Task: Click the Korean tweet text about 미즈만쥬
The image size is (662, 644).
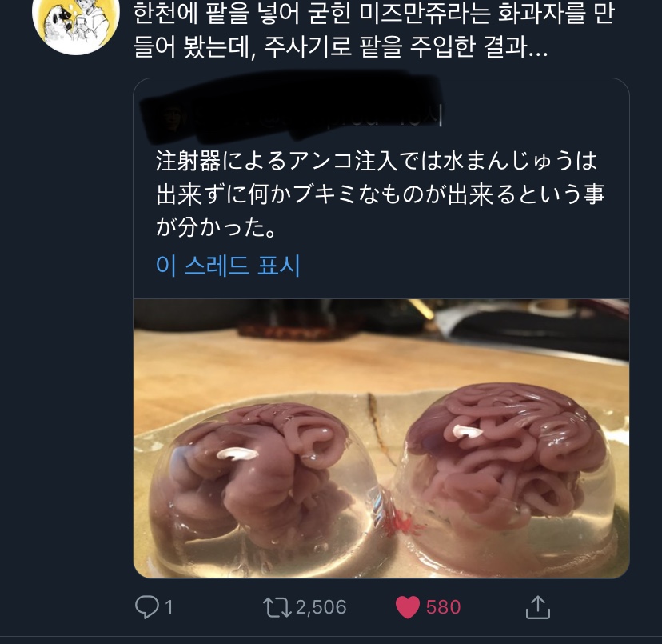Action: point(373,30)
